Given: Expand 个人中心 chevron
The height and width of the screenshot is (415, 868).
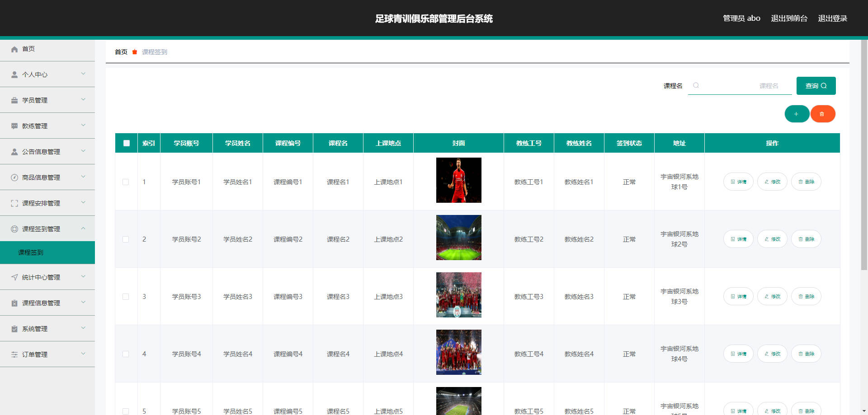Looking at the screenshot, I should 83,74.
